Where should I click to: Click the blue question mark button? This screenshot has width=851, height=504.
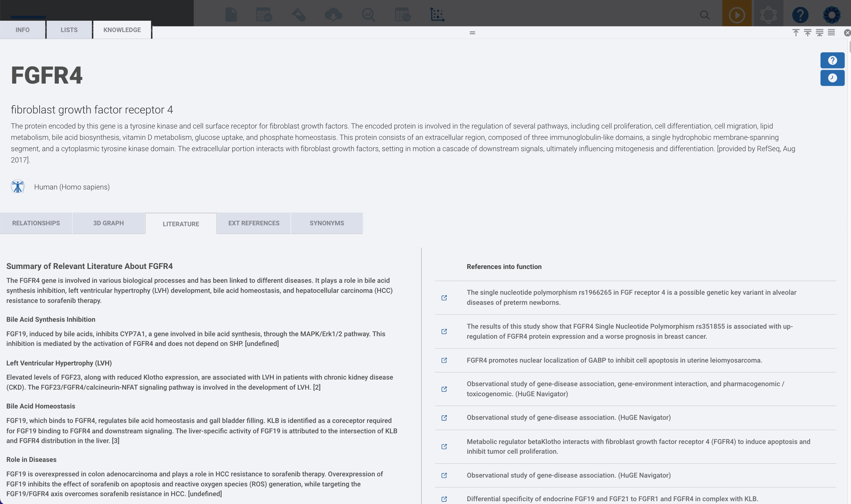coord(832,60)
